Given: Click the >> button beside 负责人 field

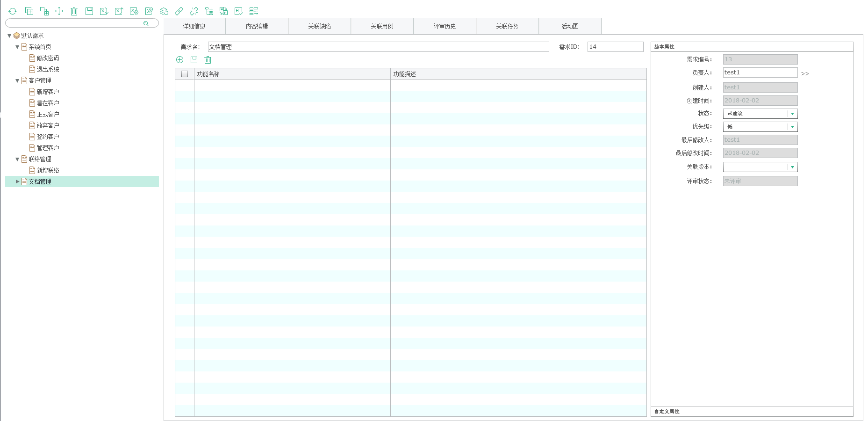Looking at the screenshot, I should point(804,73).
